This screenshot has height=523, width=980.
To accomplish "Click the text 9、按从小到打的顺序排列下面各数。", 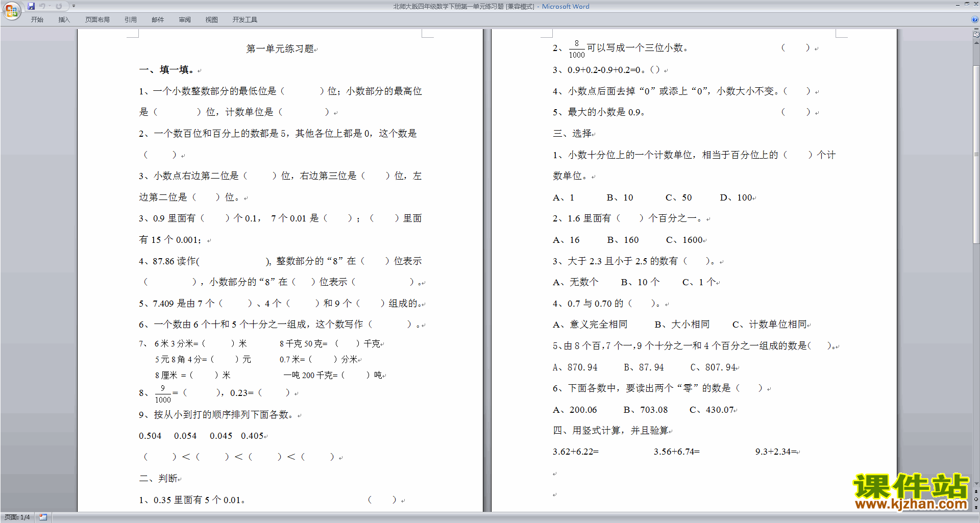I will (217, 415).
